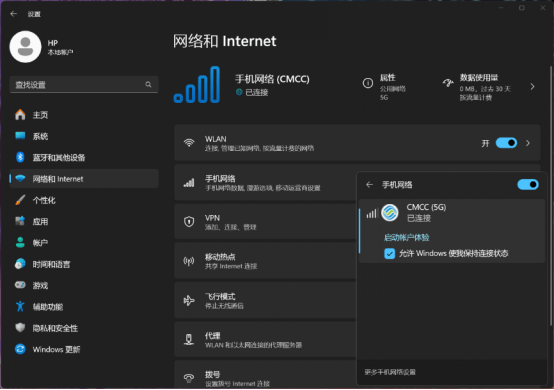Open the VPN settings row
This screenshot has height=390, width=554.
click(265, 222)
